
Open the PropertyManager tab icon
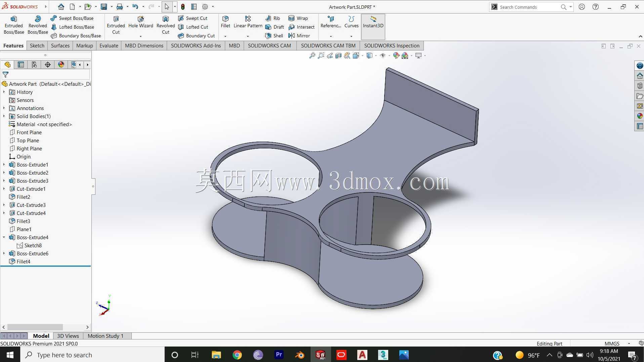click(21, 65)
